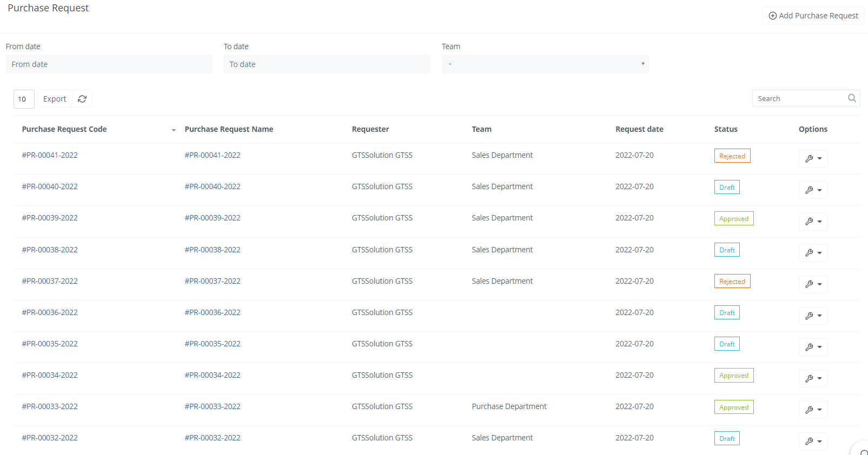Sort table by Request date header
868x455 pixels.
point(639,129)
